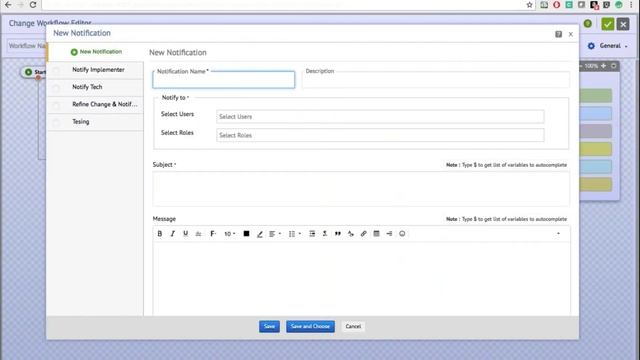
Task: Close the New Notification dialog
Action: point(571,34)
